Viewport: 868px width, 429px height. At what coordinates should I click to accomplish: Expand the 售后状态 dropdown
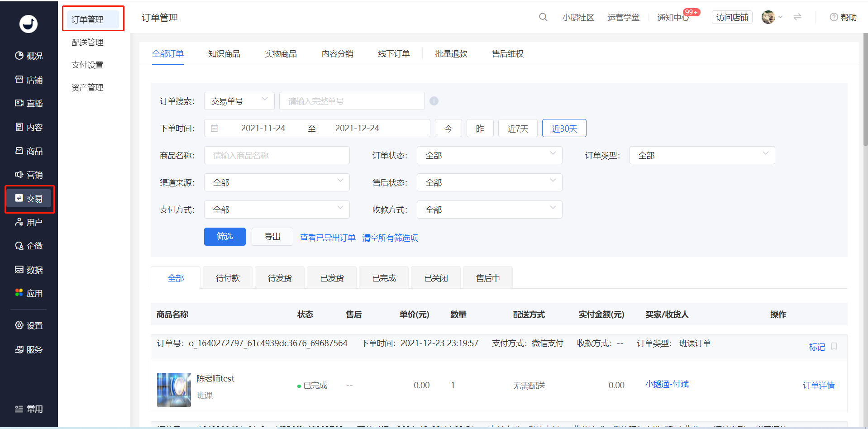[x=490, y=182]
